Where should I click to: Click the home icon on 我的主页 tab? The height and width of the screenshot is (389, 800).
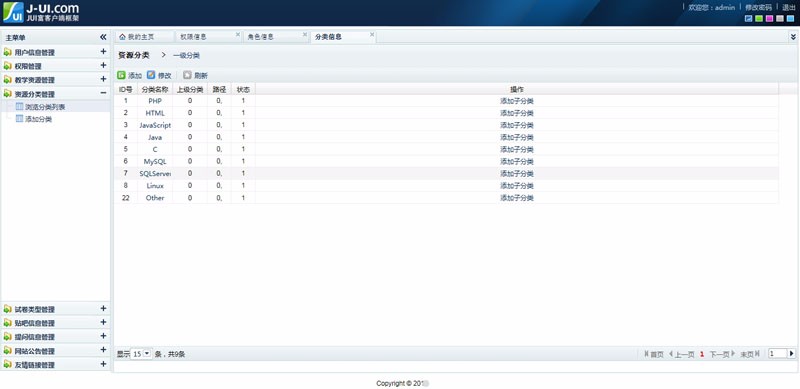click(x=122, y=37)
